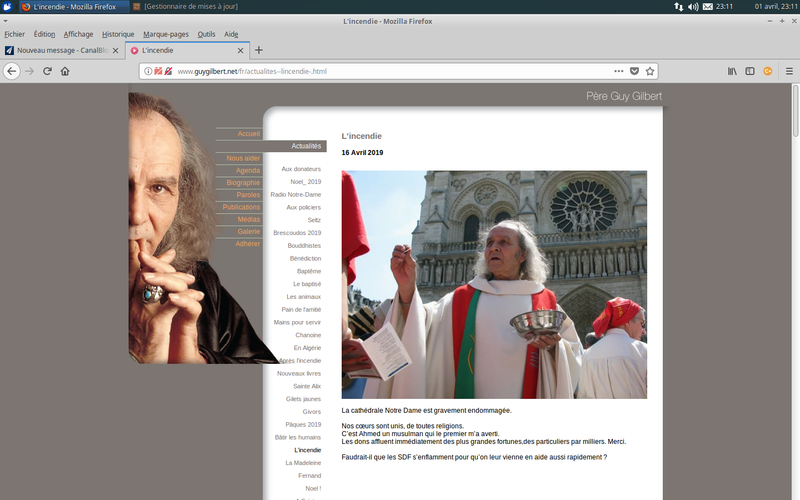Viewport: 800px width, 500px height.
Task: Open the Médias page
Action: (x=249, y=219)
